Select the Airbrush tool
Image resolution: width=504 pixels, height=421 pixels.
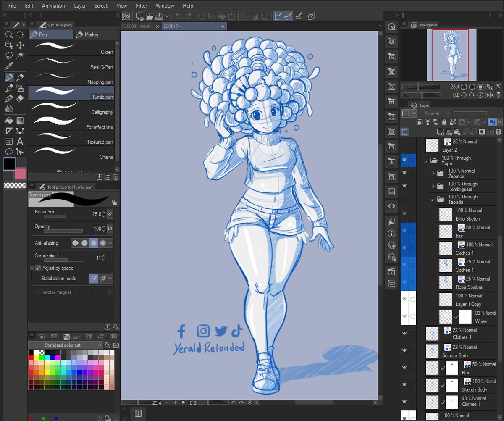pos(20,88)
